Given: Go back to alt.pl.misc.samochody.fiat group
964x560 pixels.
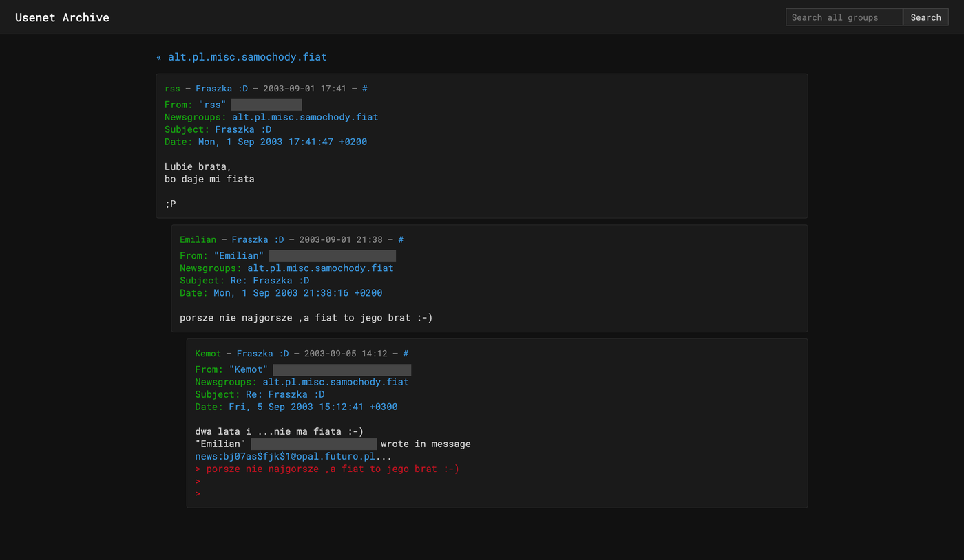Looking at the screenshot, I should coord(242,57).
